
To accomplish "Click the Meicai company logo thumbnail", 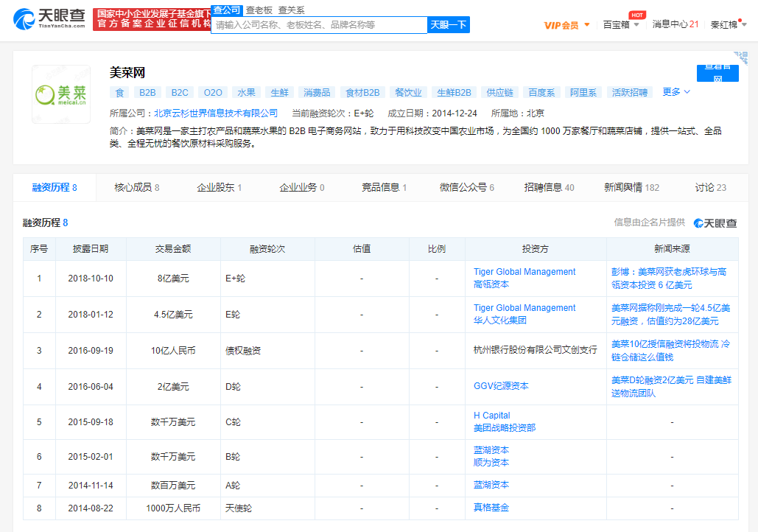I will coord(61,94).
